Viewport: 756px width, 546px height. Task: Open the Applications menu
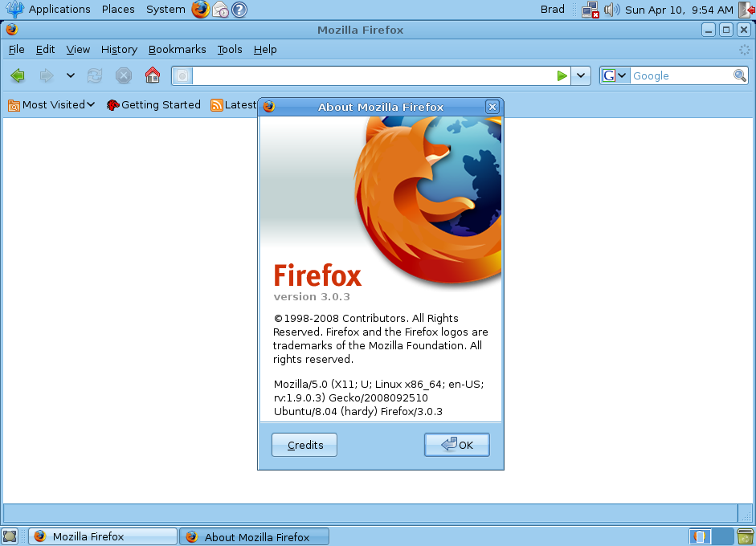[x=59, y=9]
